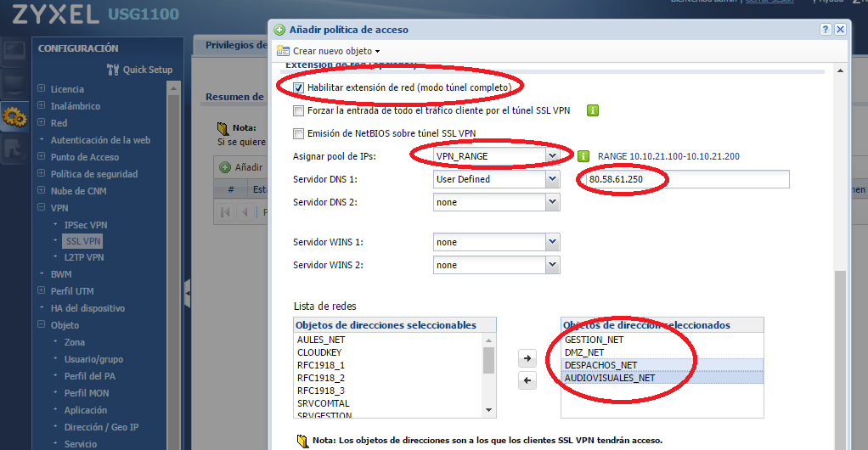Screen dimensions: 868x450
Task: Click the info icon next to VPN_RANGE
Action: pos(583,156)
